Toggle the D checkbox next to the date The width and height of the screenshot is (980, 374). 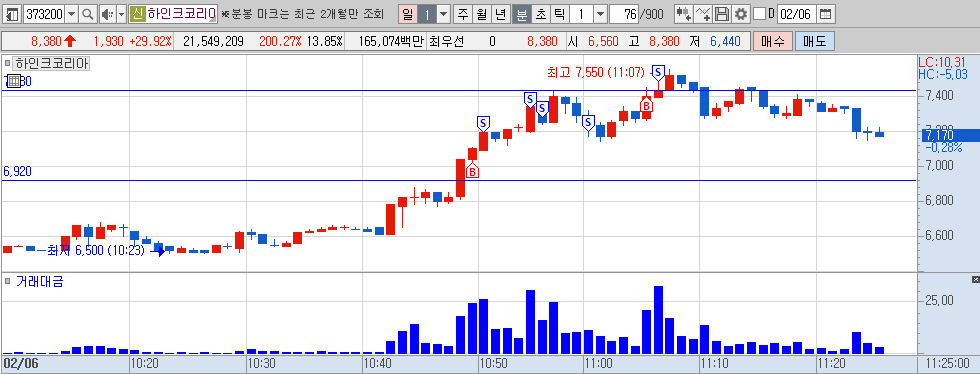coord(759,13)
